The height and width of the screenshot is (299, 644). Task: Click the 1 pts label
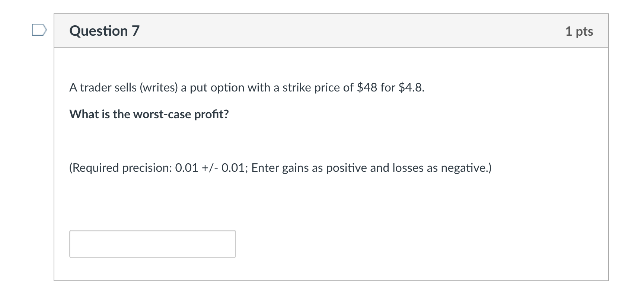point(580,31)
